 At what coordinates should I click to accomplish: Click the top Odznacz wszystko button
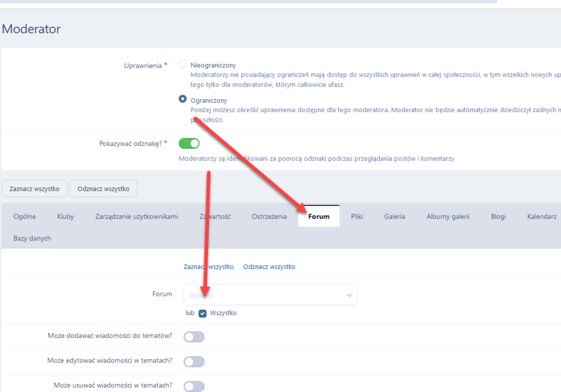(103, 189)
